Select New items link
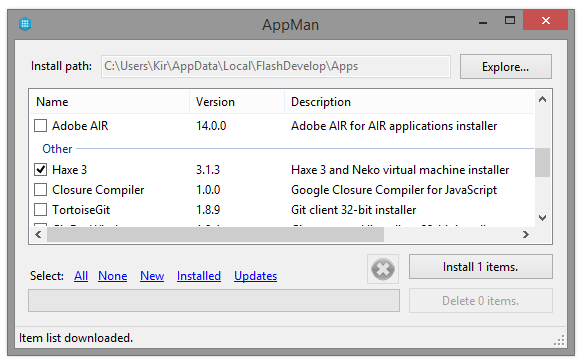This screenshot has height=363, width=584. point(152,276)
